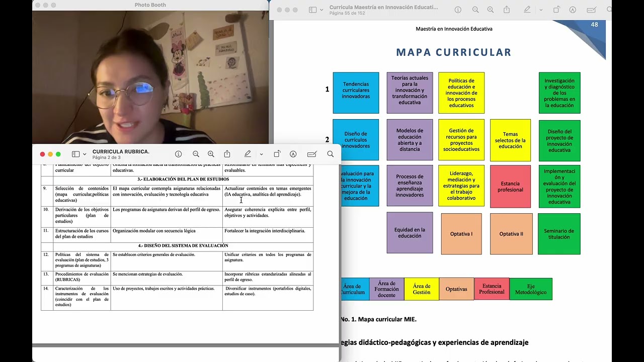Click the row number 11 cell
Viewport: 644px width, 362px height.
[x=47, y=234]
